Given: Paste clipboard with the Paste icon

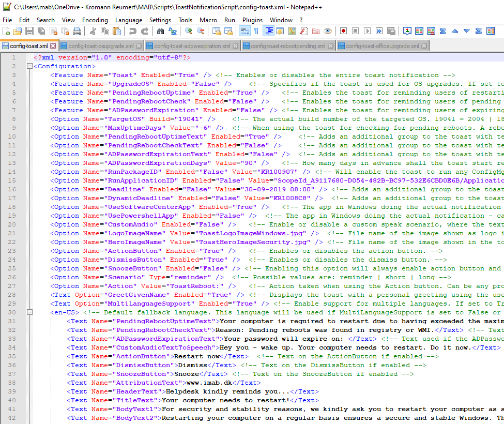Looking at the screenshot, I should pyautogui.click(x=117, y=31).
